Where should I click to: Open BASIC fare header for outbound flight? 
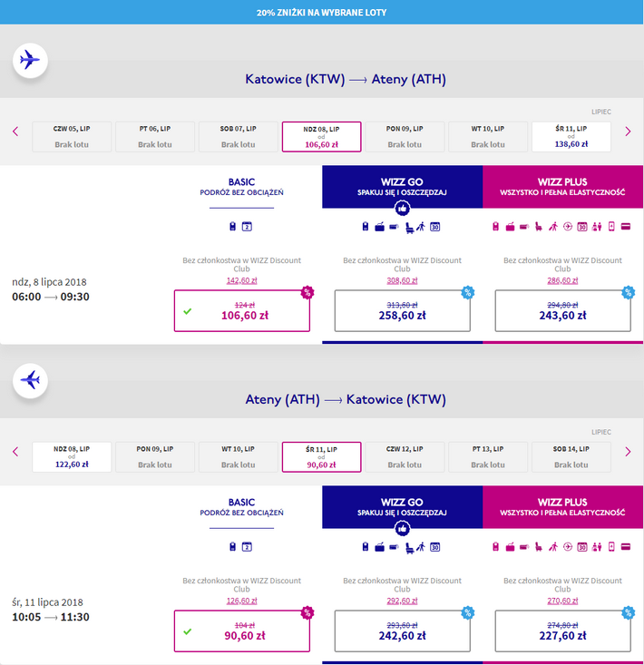click(x=241, y=187)
